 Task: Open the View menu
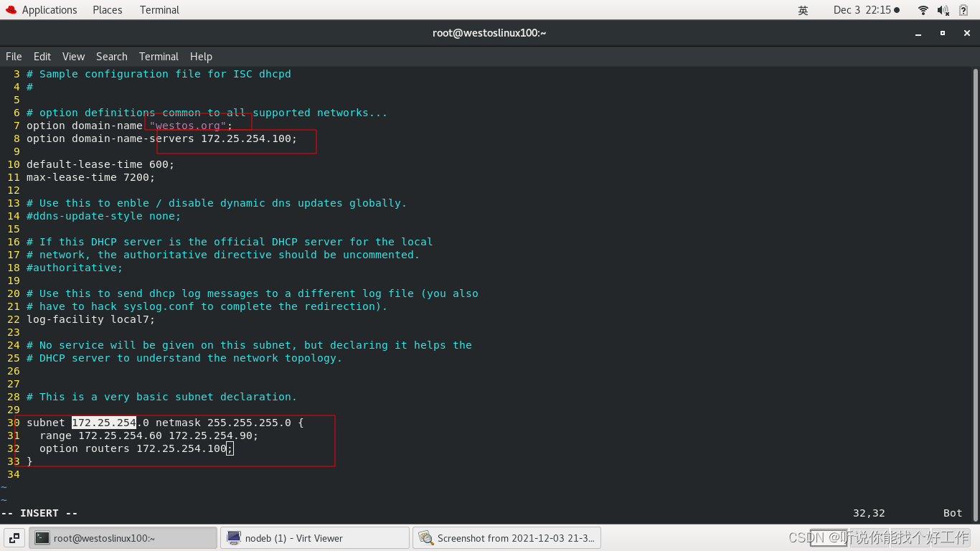coord(73,57)
